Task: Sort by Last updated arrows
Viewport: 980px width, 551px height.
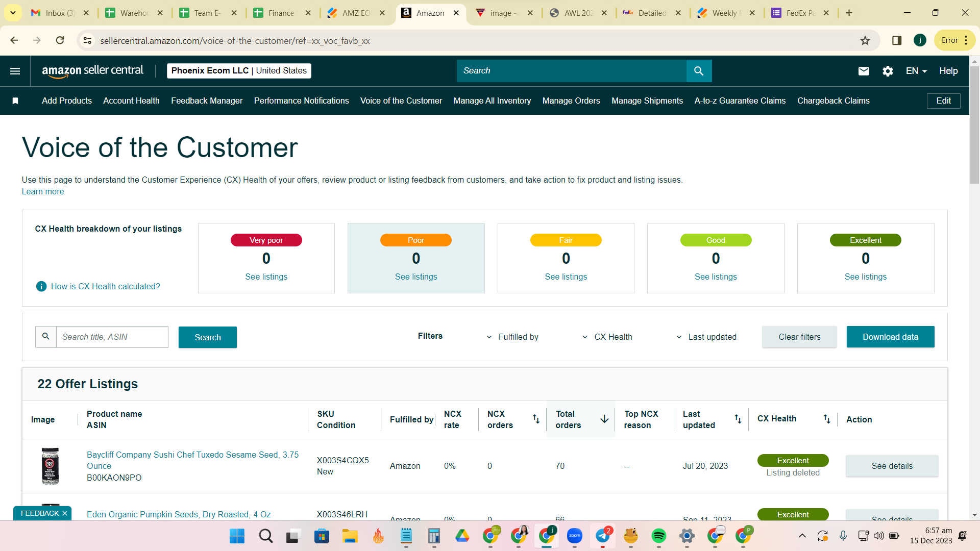Action: (x=738, y=419)
